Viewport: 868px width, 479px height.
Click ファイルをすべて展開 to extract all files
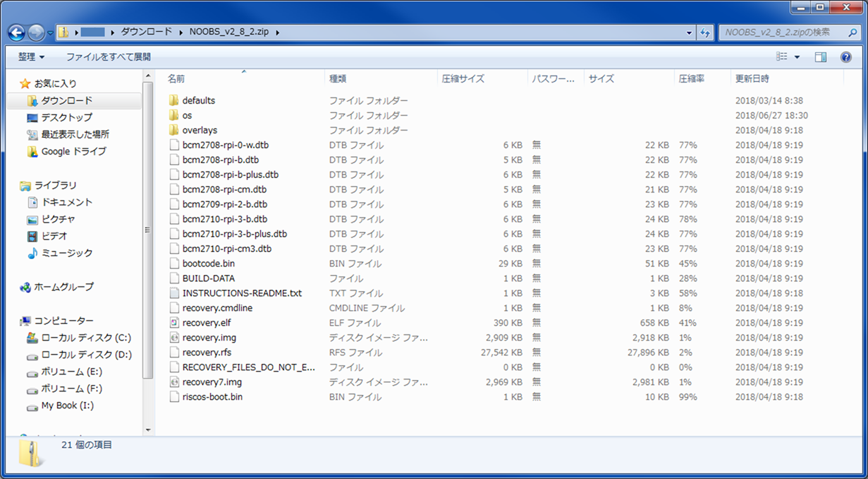[x=108, y=57]
